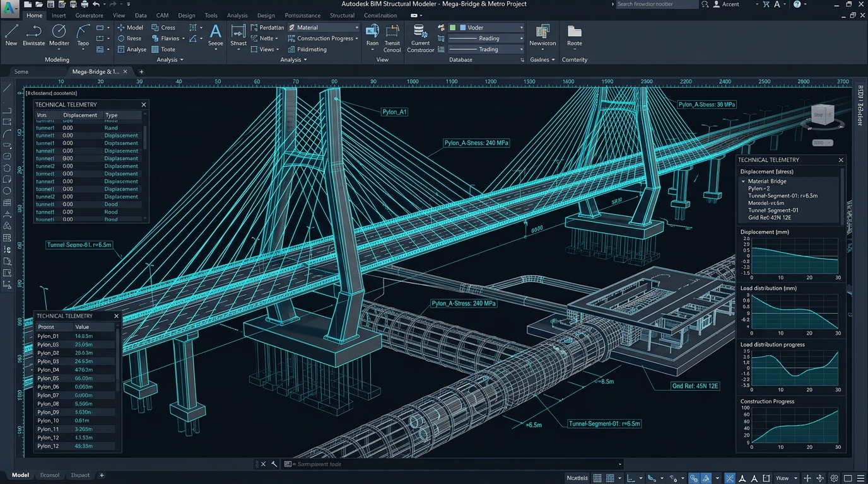868x484 pixels.
Task: Expand the Construction Progress dropdown
Action: coord(324,38)
